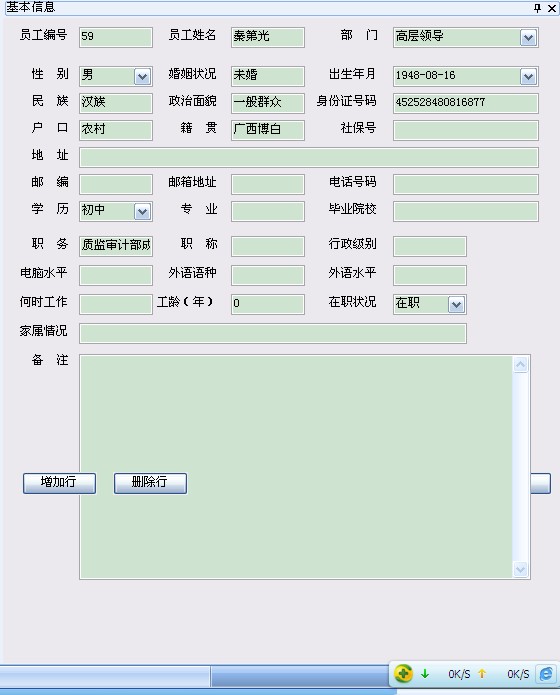Focus the 身份证号码 field

[466, 103]
